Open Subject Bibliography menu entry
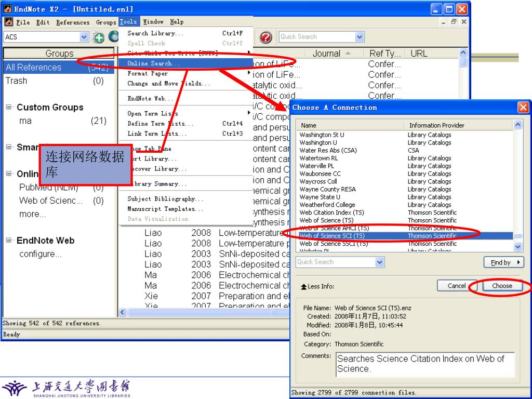 [x=185, y=199]
